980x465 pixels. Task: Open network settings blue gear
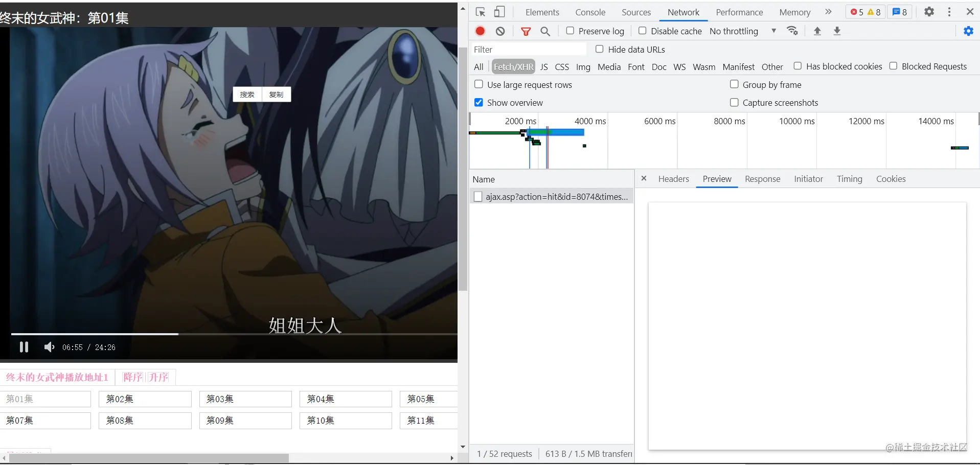pyautogui.click(x=968, y=31)
